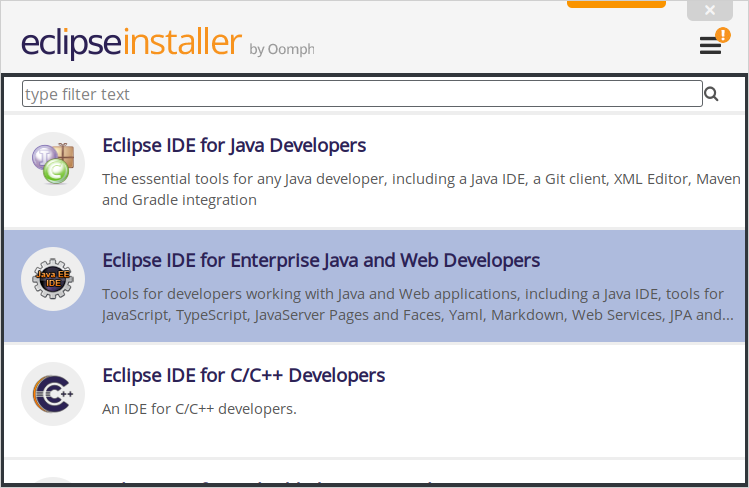749x488 pixels.
Task: Click the cut-off package icon at bottom
Action: tap(53, 484)
